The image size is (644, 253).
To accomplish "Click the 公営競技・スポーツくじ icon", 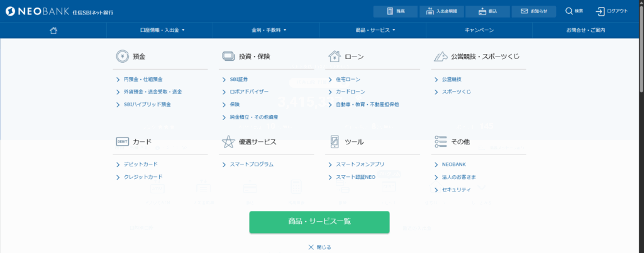I will pyautogui.click(x=441, y=57).
